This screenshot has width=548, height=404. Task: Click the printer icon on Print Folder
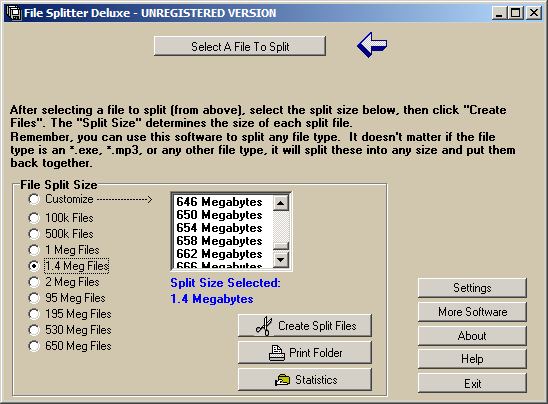point(277,353)
